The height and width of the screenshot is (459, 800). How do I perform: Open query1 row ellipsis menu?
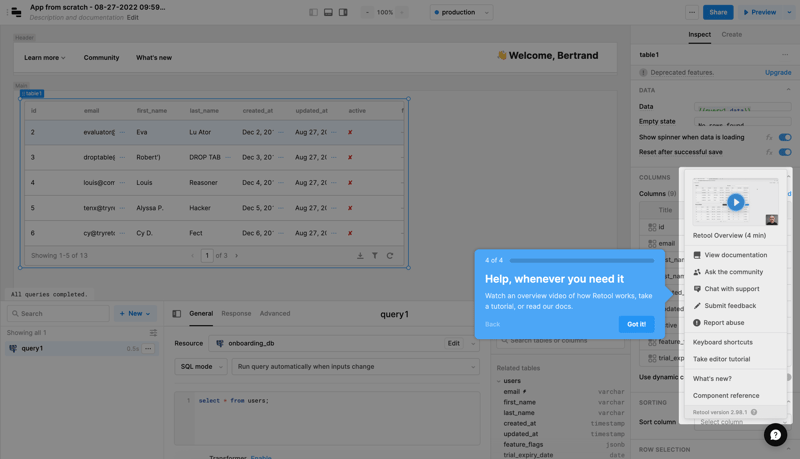(148, 348)
